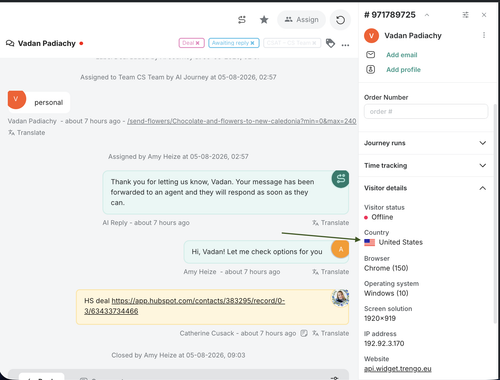This screenshot has width=500, height=380.
Task: Click the Add profile link
Action: pos(403,70)
